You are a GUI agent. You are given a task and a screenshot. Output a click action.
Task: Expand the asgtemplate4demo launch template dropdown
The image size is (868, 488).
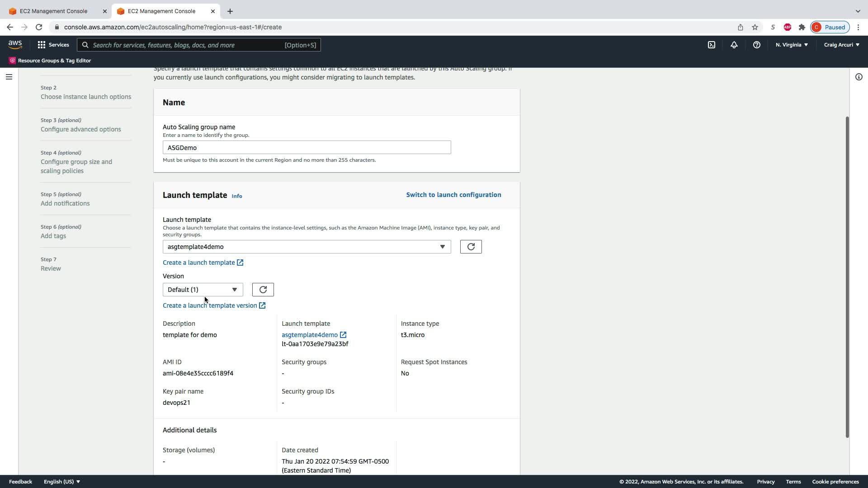pyautogui.click(x=307, y=247)
